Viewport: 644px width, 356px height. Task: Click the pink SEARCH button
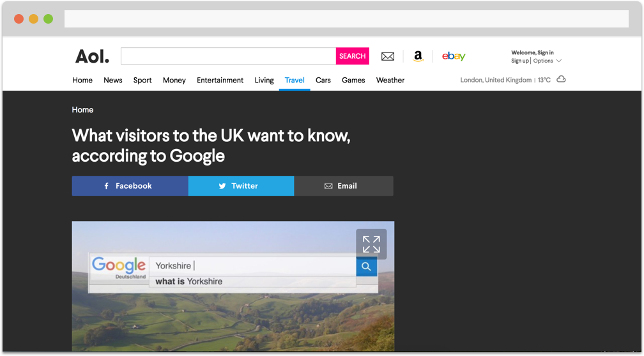tap(353, 56)
